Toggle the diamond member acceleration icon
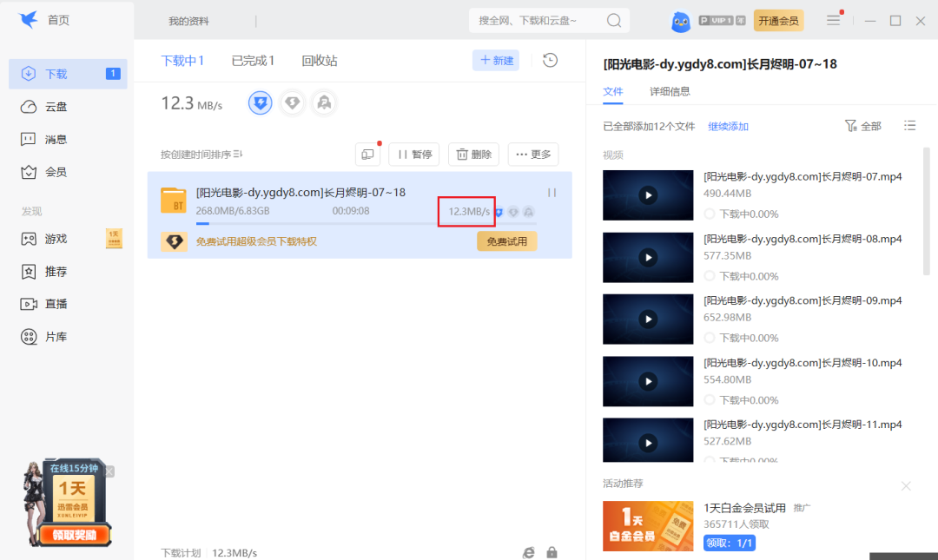The image size is (938, 560). [293, 103]
